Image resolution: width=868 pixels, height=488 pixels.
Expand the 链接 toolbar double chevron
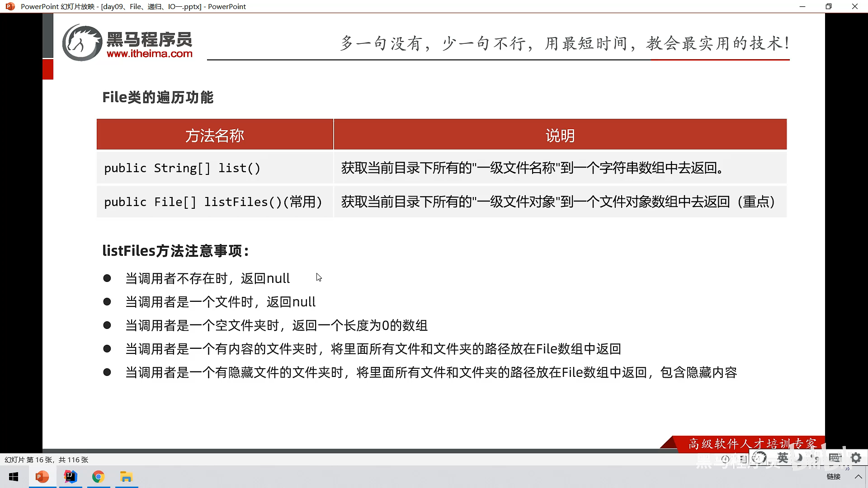point(847,469)
